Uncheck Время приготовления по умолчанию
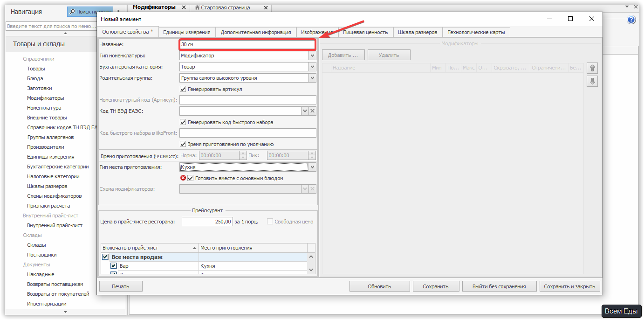The width and height of the screenshot is (644, 320). [183, 144]
